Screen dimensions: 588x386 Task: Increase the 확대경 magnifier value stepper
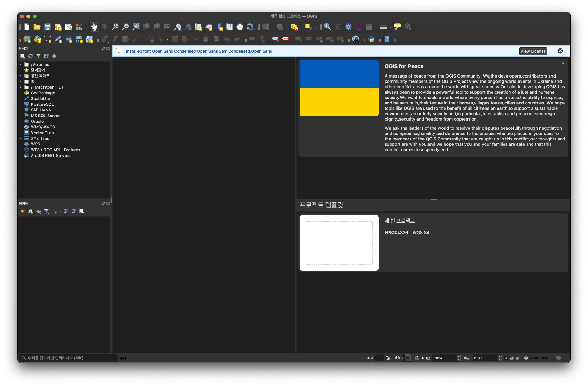coord(458,356)
